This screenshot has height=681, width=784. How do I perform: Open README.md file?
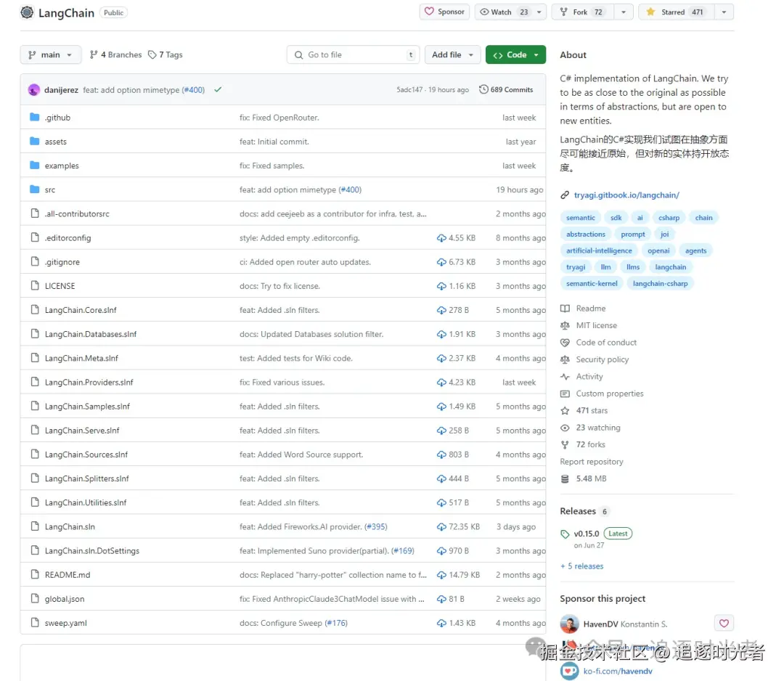[x=68, y=574]
